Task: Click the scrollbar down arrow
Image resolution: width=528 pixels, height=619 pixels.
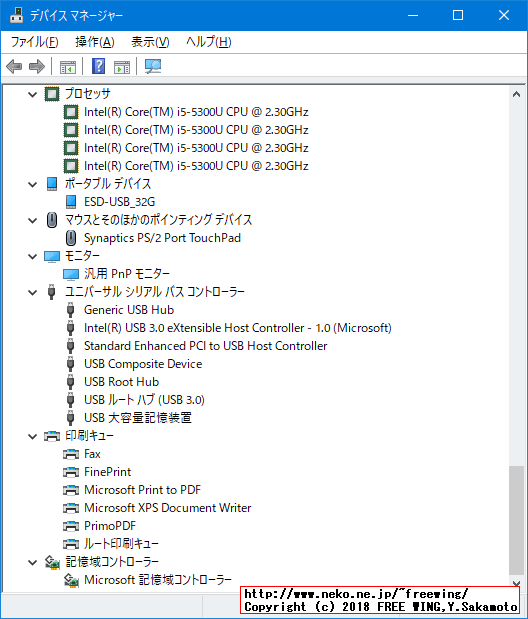Action: click(516, 583)
